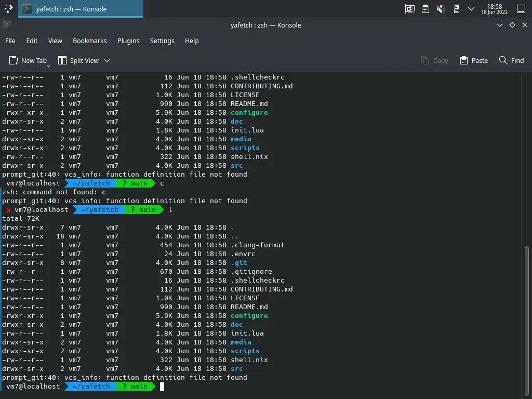Image resolution: width=532 pixels, height=399 pixels.
Task: Click the Copy toolbar button
Action: pos(435,60)
